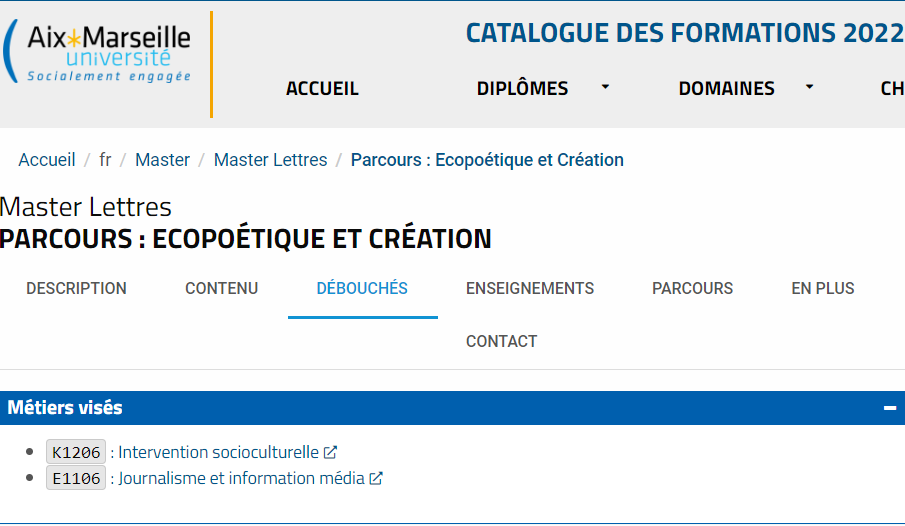
Task: Open the PARCOURS tab
Action: pos(693,288)
